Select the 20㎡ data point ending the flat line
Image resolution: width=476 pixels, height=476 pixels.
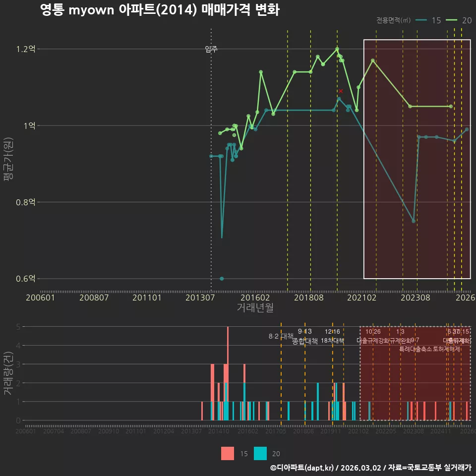[x=451, y=106]
